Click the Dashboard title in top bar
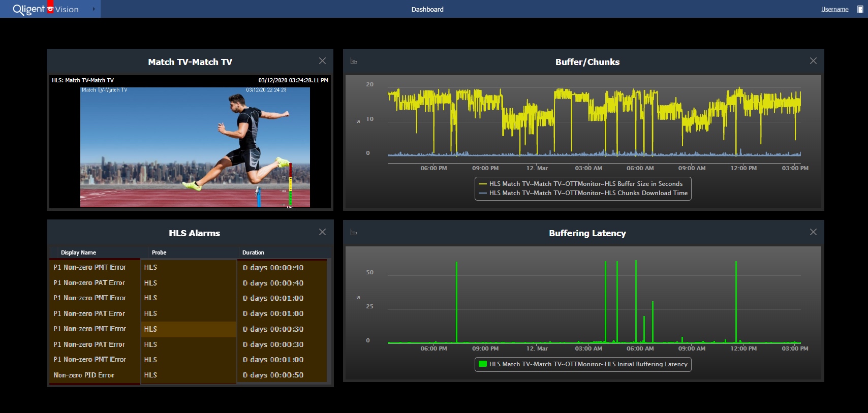The height and width of the screenshot is (413, 868). (427, 9)
